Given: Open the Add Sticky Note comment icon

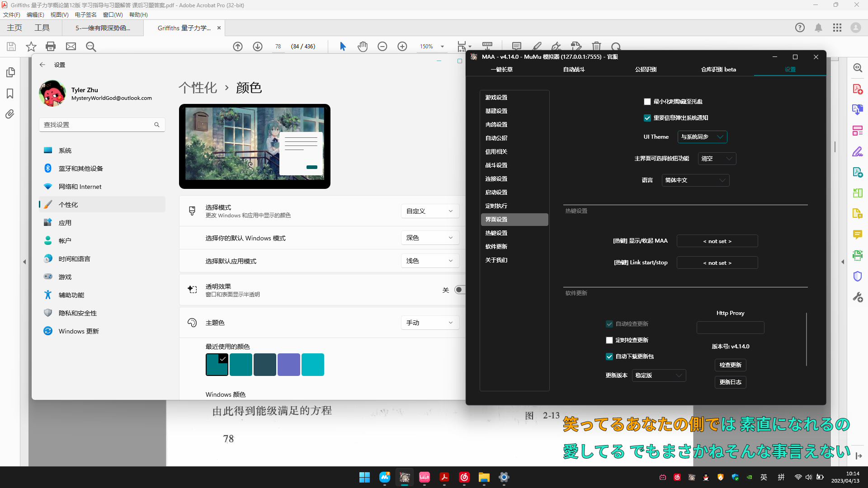Looking at the screenshot, I should (517, 46).
